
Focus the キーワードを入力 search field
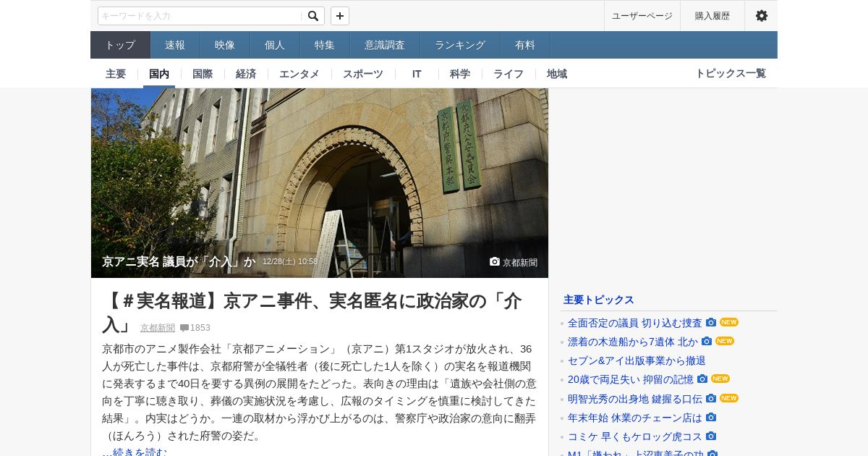200,16
